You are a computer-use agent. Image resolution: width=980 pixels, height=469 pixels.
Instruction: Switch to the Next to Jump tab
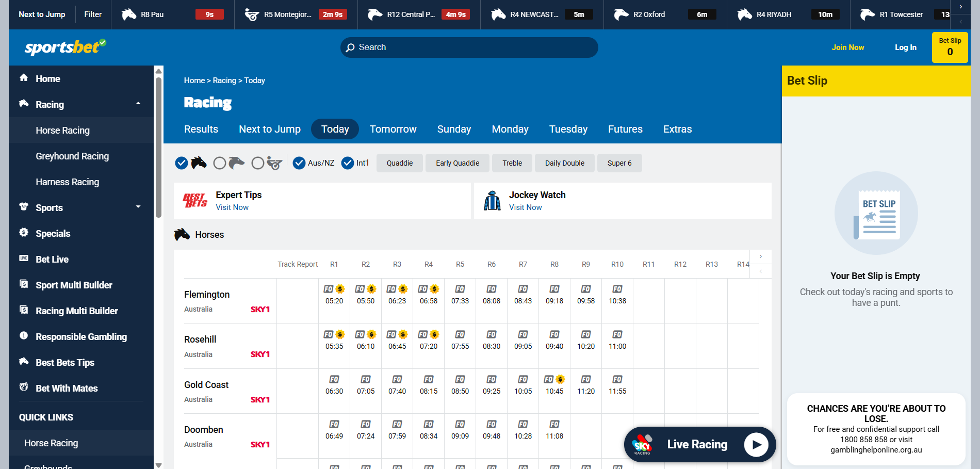[x=270, y=129]
